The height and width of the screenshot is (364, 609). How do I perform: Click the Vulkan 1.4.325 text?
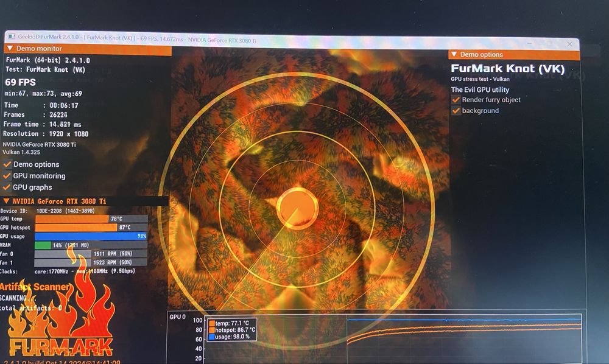21,152
